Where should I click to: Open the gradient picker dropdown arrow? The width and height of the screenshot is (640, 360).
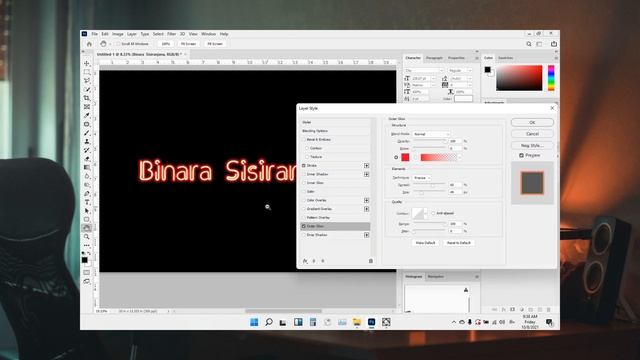(x=460, y=157)
